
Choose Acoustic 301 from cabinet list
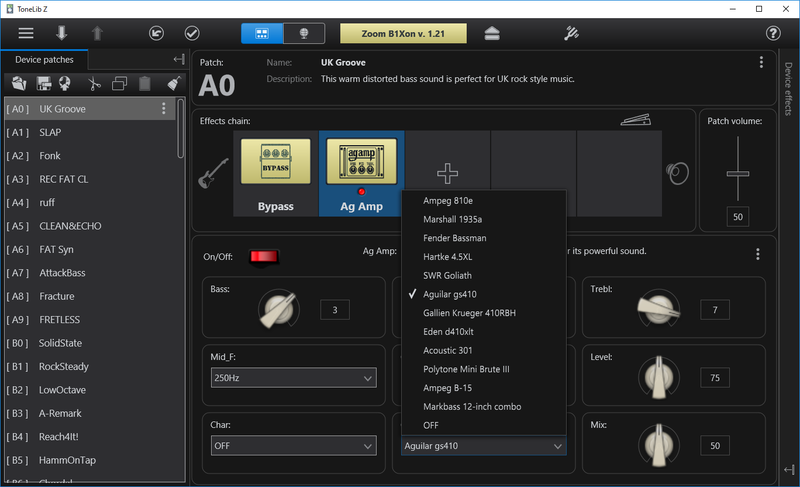pyautogui.click(x=484, y=350)
